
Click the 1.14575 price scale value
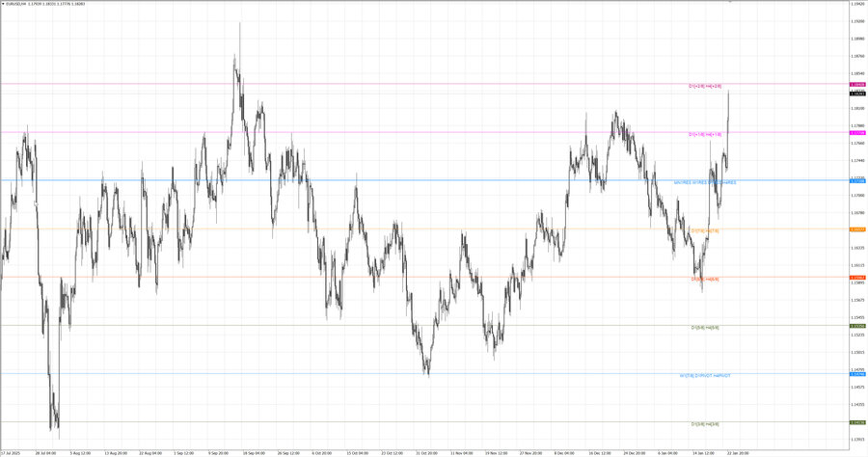point(857,387)
